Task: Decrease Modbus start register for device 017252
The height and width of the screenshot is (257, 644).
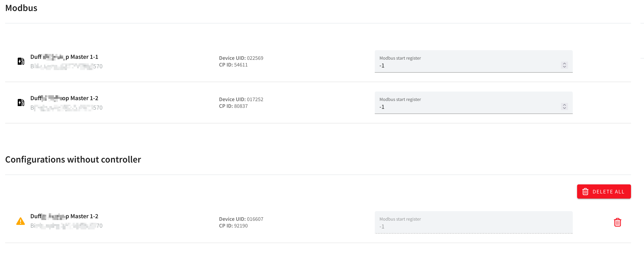Action: pyautogui.click(x=564, y=108)
